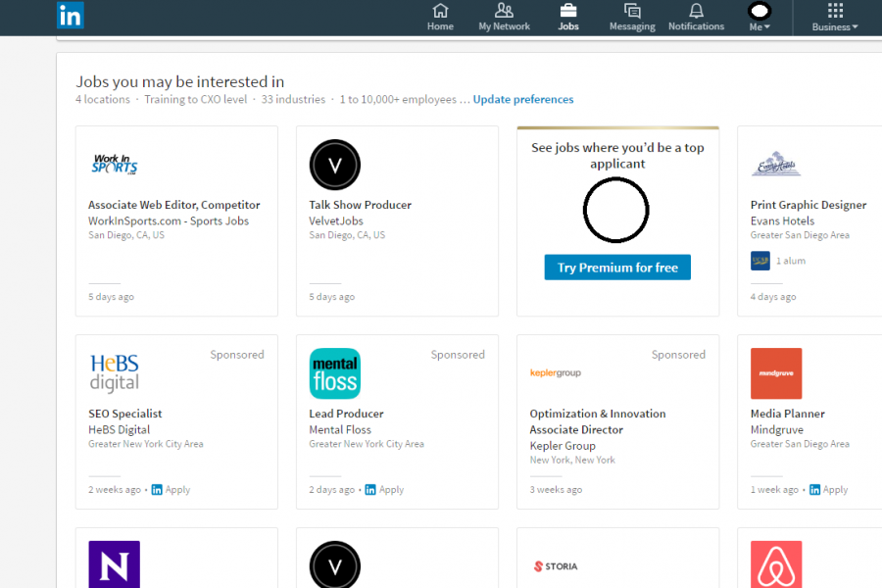Open the Associate Web Editor, Competitor job
This screenshot has width=882, height=588.
tap(174, 205)
